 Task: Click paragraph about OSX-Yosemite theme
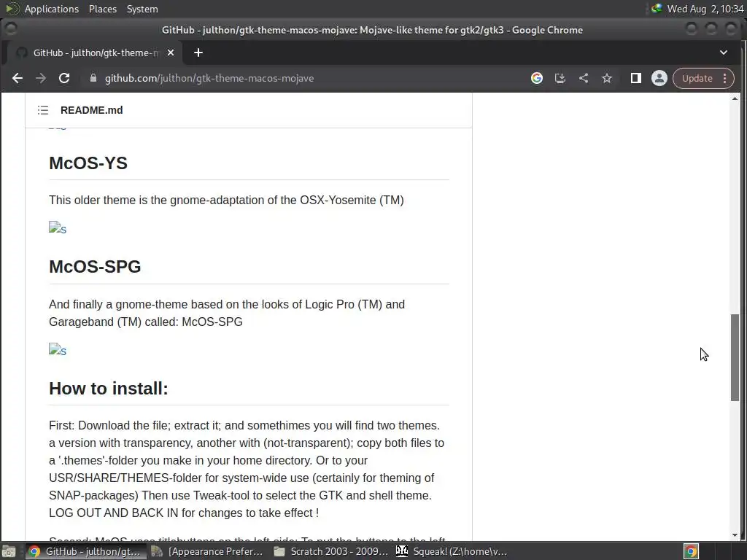[x=226, y=200]
